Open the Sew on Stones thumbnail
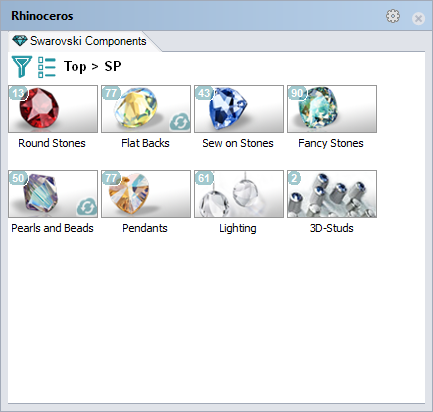Screen dimensions: 433x412 (x=239, y=109)
